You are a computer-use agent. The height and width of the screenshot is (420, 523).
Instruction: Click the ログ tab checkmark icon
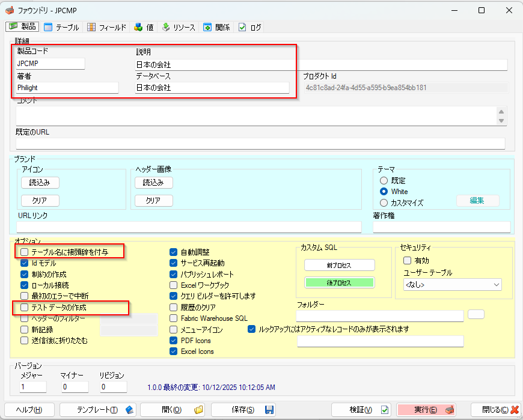242,27
